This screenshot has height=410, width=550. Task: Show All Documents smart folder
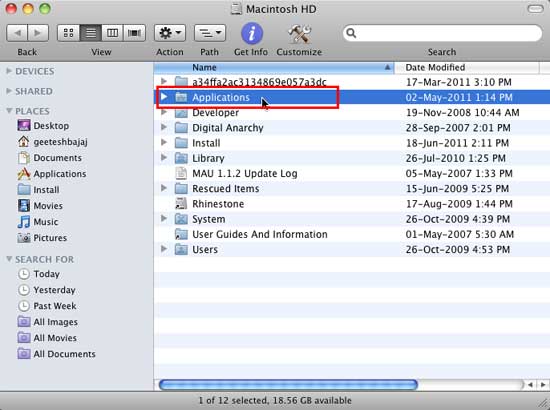tap(56, 354)
